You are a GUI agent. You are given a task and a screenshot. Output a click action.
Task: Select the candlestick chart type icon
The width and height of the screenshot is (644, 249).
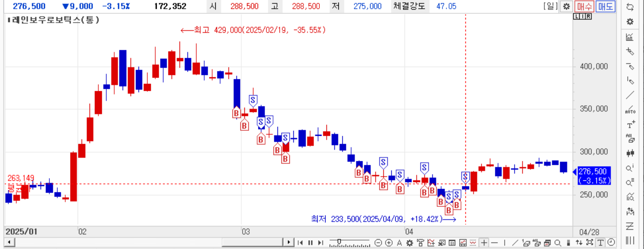point(630,153)
